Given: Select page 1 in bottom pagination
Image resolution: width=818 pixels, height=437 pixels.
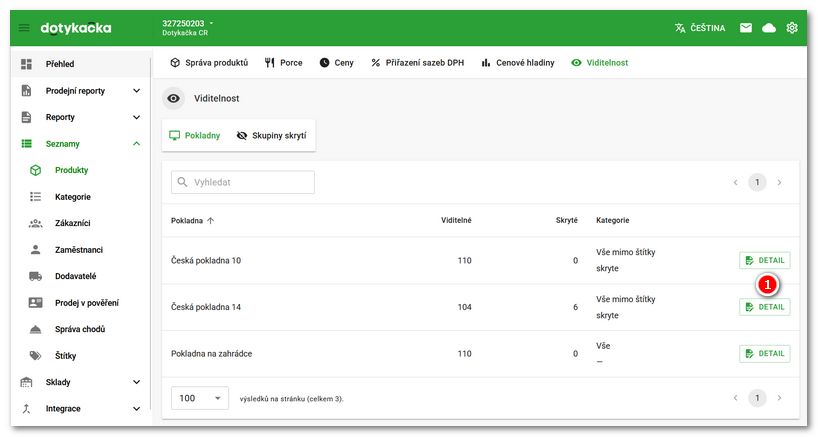Looking at the screenshot, I should 757,398.
